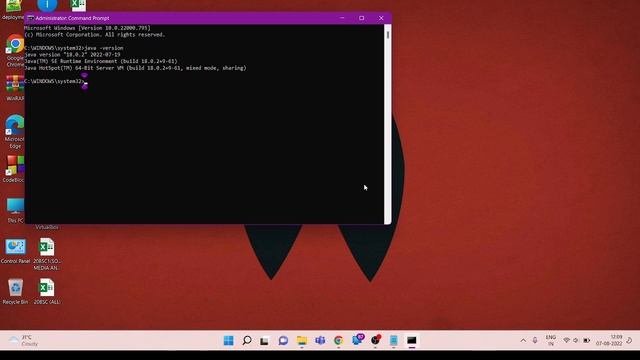Close the Command Prompt window
This screenshot has width=640, height=360.
(x=381, y=18)
